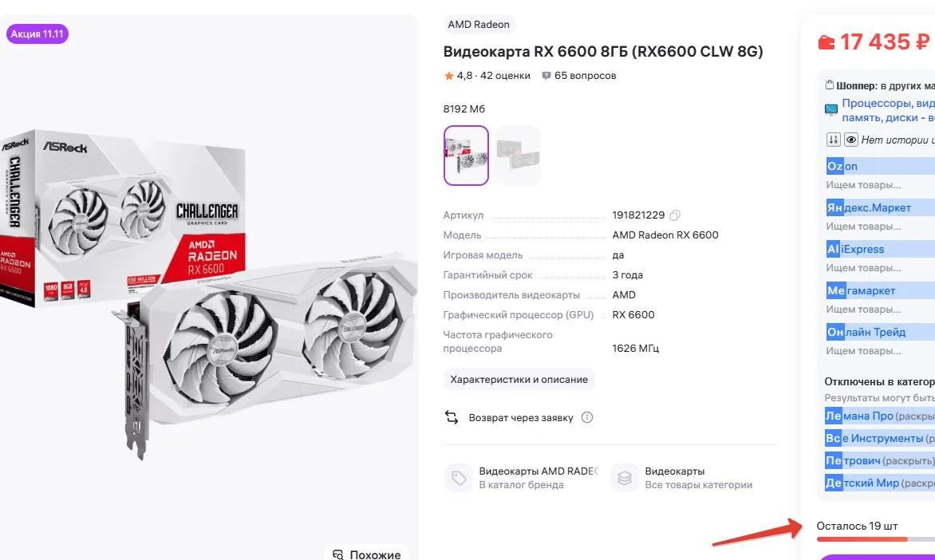Screen dimensions: 935x560
Task: Open Характеристики и описание
Action: [519, 379]
